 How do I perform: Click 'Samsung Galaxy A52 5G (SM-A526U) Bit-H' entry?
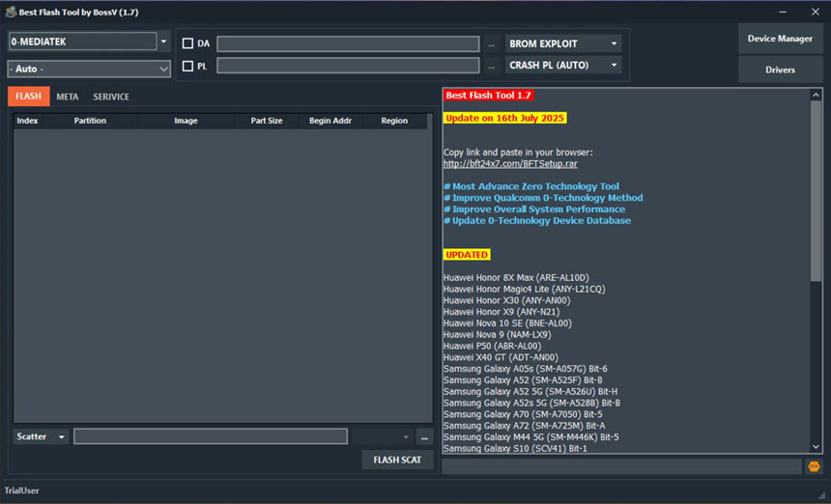point(530,392)
